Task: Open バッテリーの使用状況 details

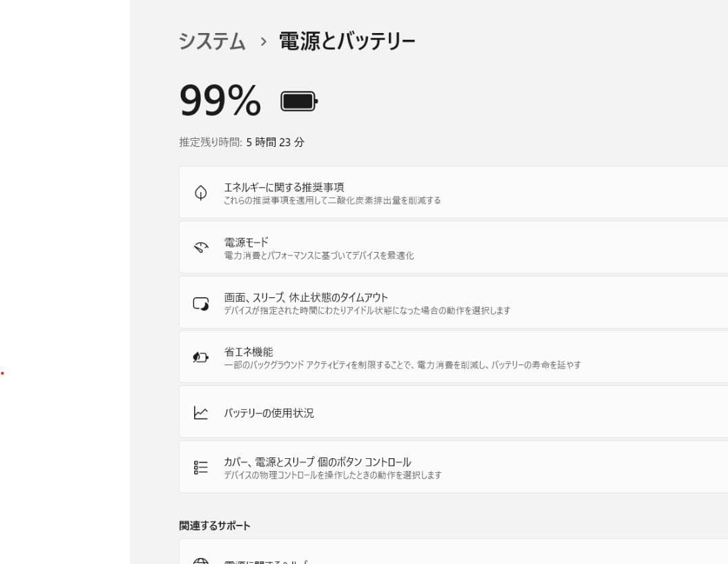Action: [452, 412]
